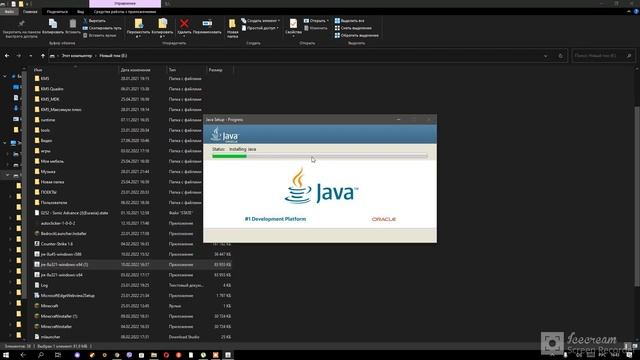Sort by Date modified column header
640x360 pixels.
pos(142,70)
